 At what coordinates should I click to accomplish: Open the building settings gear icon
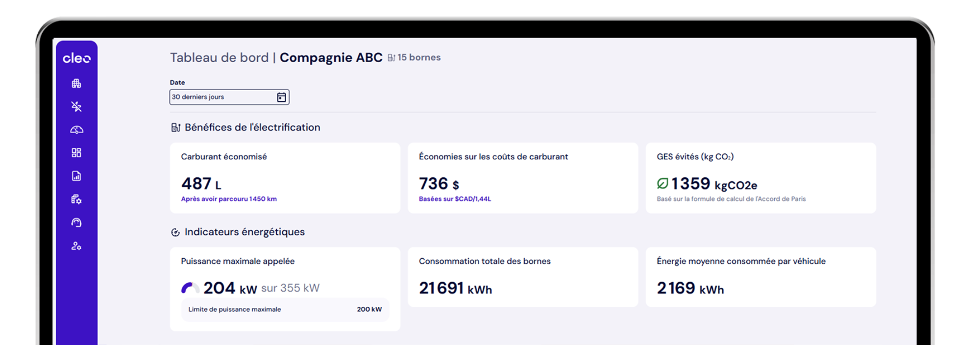76,199
